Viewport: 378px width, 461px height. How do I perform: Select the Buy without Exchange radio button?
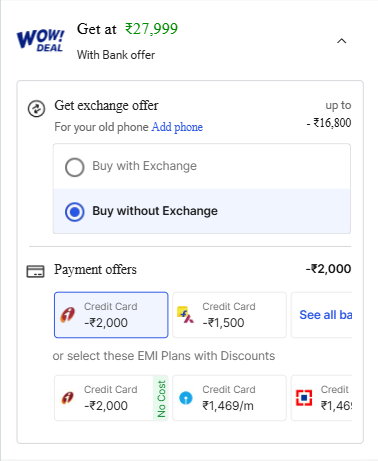(x=75, y=212)
